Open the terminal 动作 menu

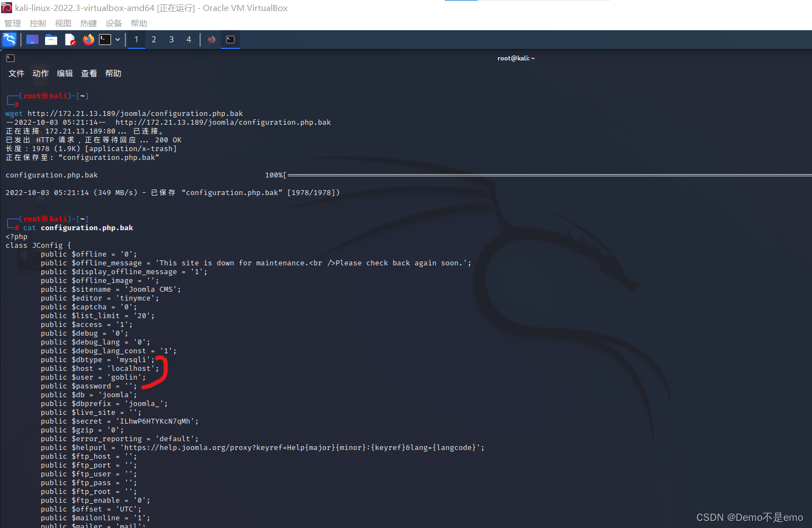click(x=41, y=74)
